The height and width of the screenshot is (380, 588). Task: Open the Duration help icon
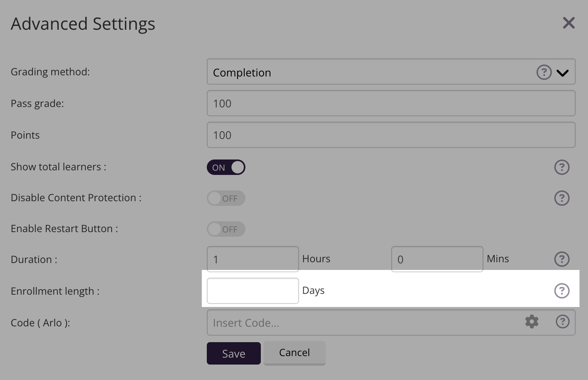(x=561, y=259)
